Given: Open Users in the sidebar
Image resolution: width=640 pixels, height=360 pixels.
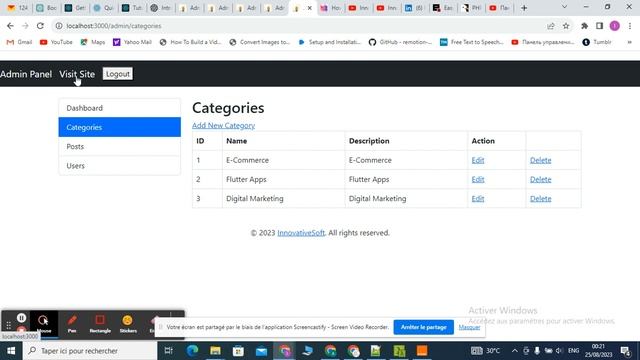Looking at the screenshot, I should [120, 165].
